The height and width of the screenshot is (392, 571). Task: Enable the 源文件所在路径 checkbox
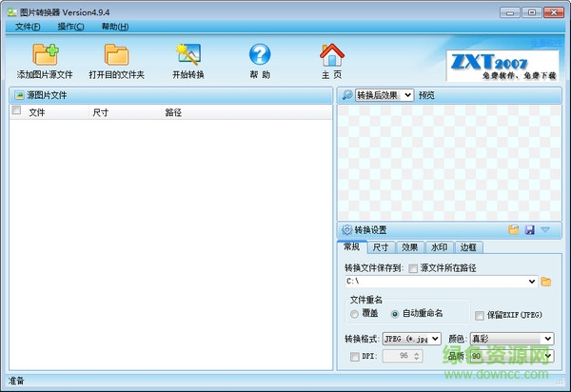point(413,268)
